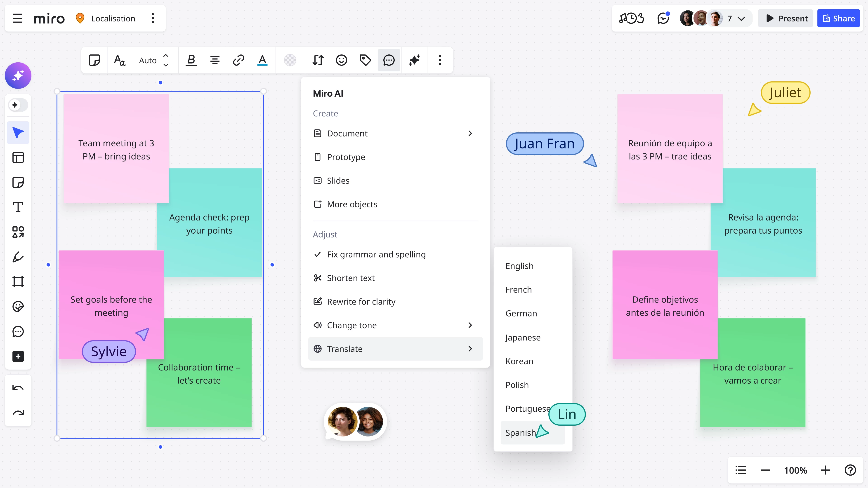Click the undo arrow
The height and width of the screenshot is (488, 868).
coord(18,388)
